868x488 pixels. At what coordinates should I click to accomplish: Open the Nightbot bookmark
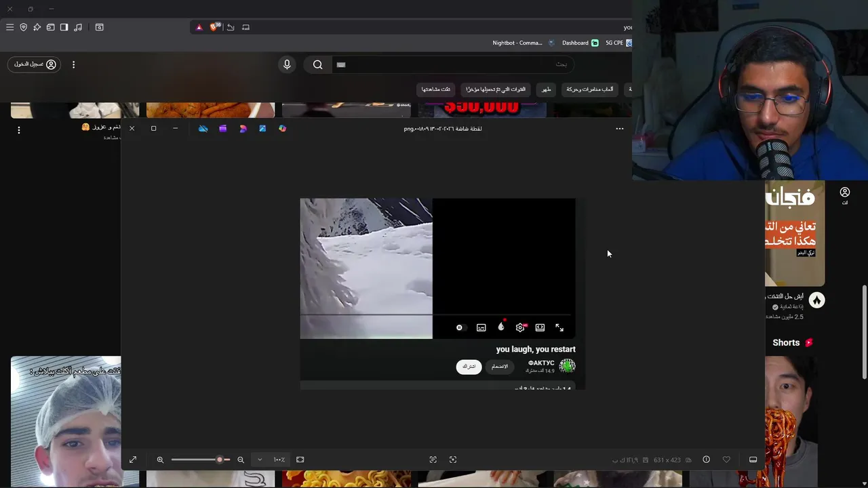(x=524, y=43)
